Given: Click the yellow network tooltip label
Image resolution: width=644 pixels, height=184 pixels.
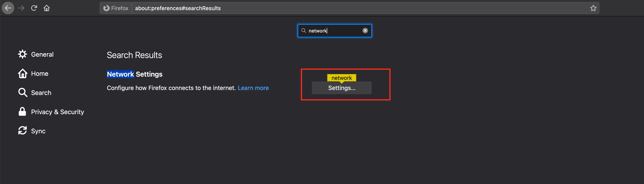Looking at the screenshot, I should (342, 78).
